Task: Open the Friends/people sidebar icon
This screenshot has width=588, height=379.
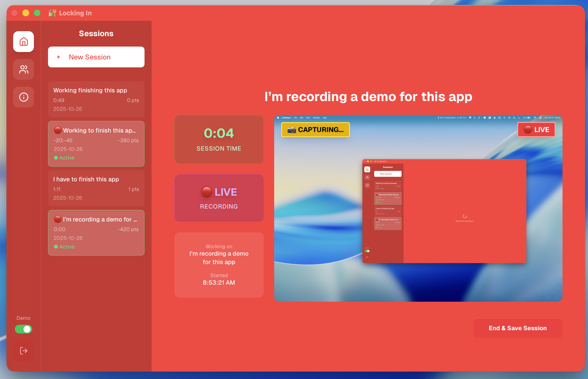Action: 24,69
